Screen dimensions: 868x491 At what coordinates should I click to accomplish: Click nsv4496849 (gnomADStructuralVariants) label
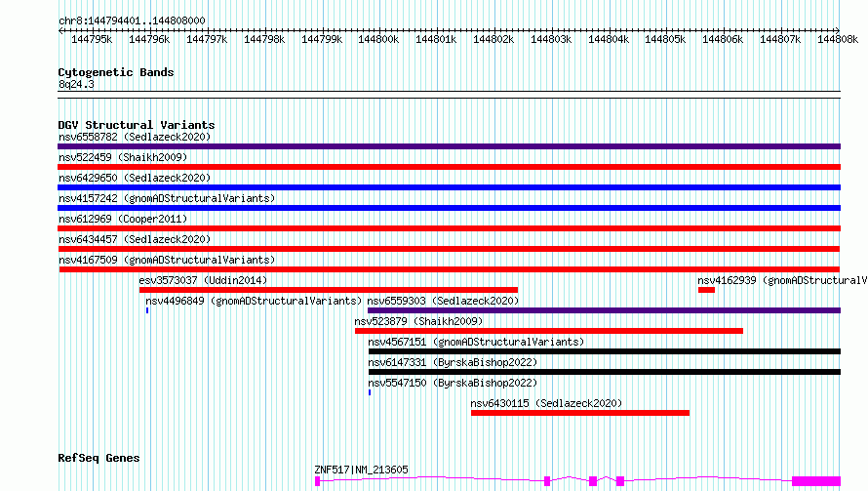[x=254, y=301]
